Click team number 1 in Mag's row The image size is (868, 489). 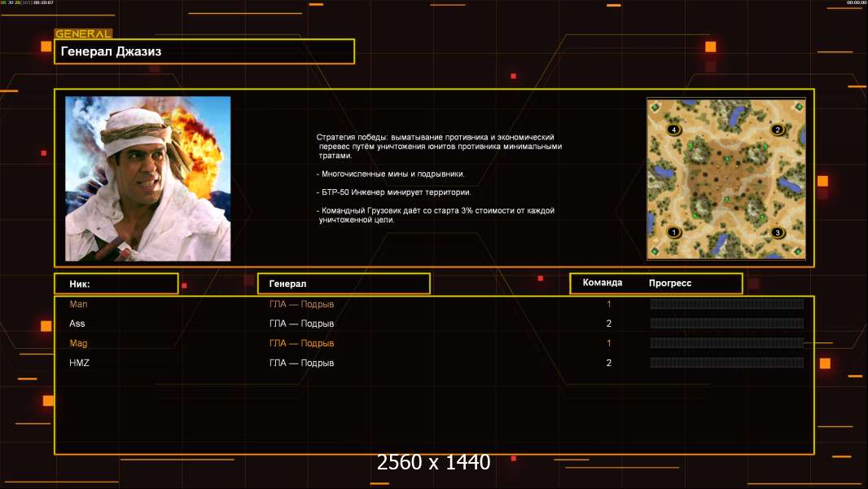click(x=609, y=343)
